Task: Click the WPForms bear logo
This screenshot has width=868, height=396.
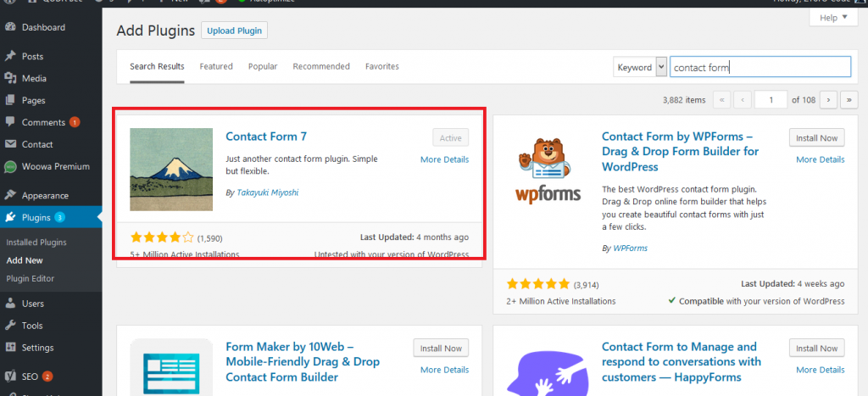Action: pos(548,170)
